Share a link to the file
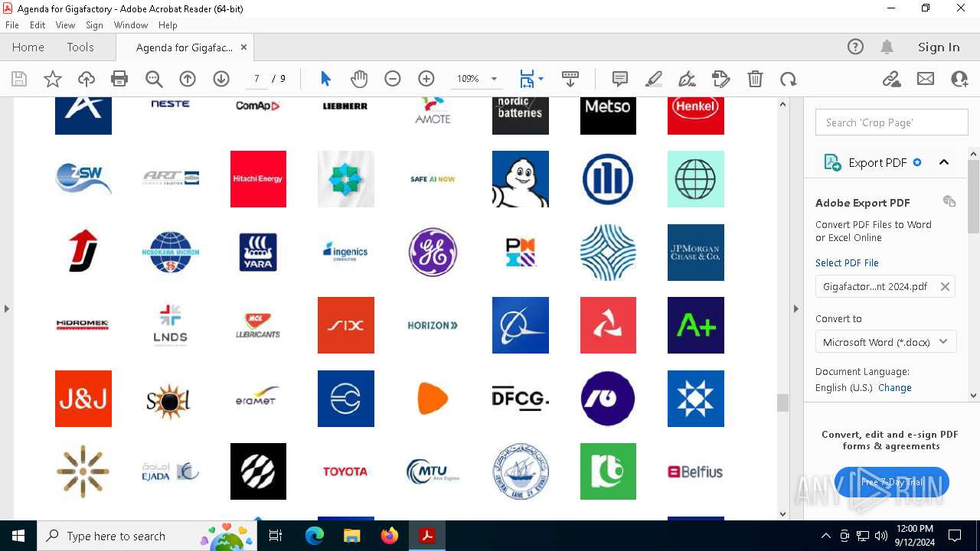 [x=892, y=79]
